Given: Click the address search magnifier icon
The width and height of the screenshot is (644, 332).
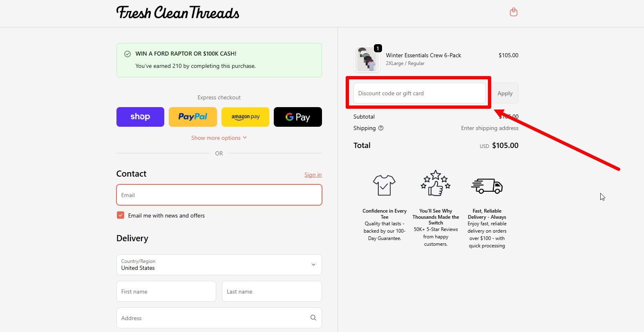Looking at the screenshot, I should coord(313,318).
